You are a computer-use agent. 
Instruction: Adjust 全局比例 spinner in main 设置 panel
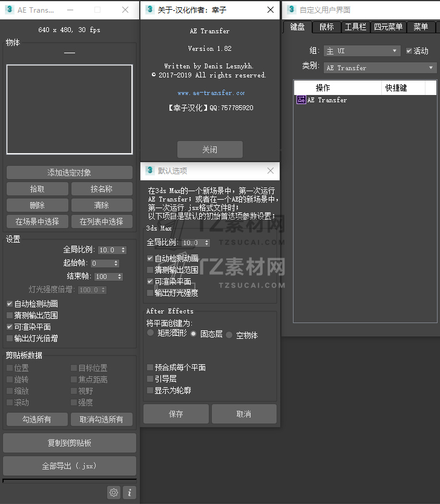pos(123,250)
